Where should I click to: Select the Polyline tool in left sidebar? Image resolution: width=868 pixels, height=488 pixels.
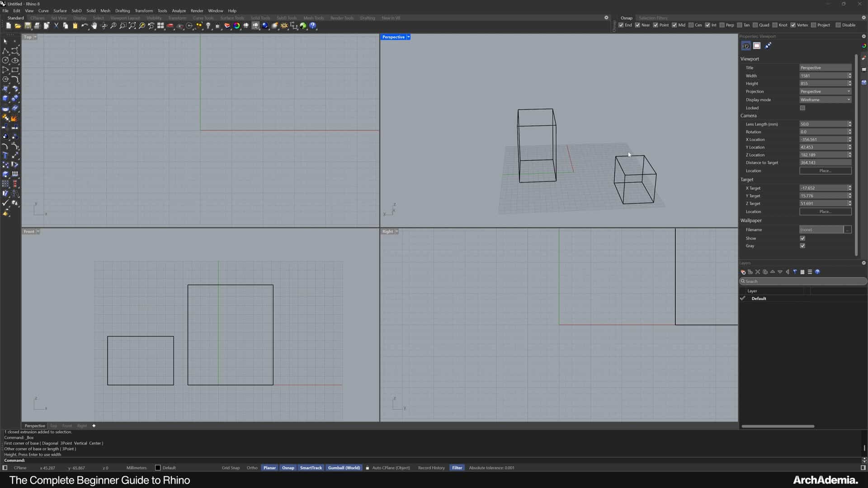point(5,51)
